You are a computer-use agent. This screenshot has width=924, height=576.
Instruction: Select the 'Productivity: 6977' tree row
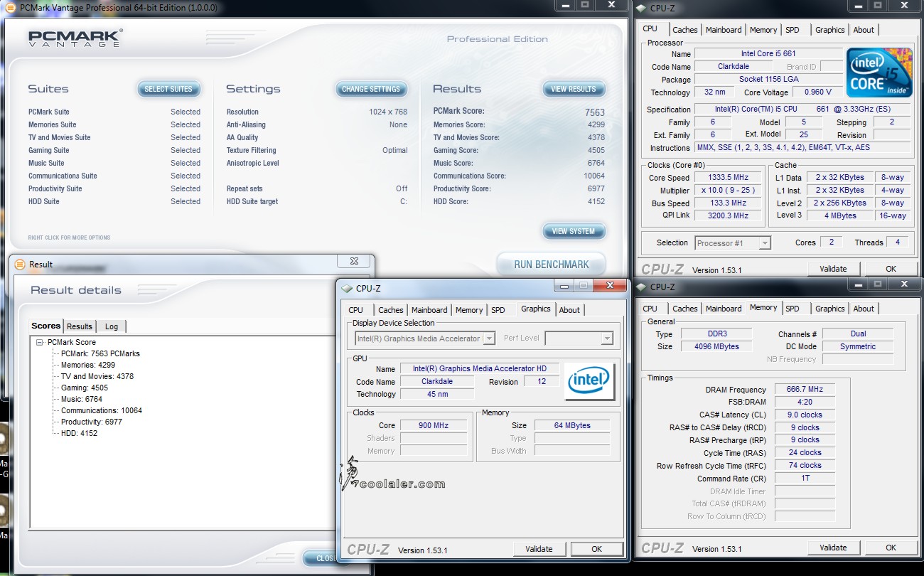coord(92,422)
